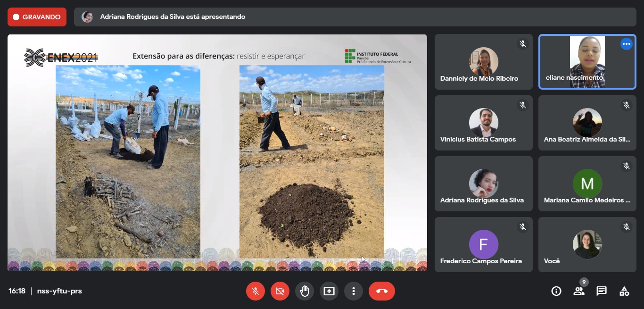The image size is (644, 309).
Task: Click Frederico Campos Pereira's purple avatar
Action: (x=483, y=244)
